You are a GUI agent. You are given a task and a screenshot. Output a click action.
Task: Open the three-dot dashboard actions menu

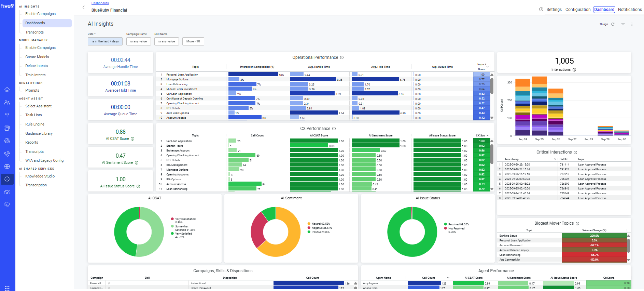(x=632, y=24)
